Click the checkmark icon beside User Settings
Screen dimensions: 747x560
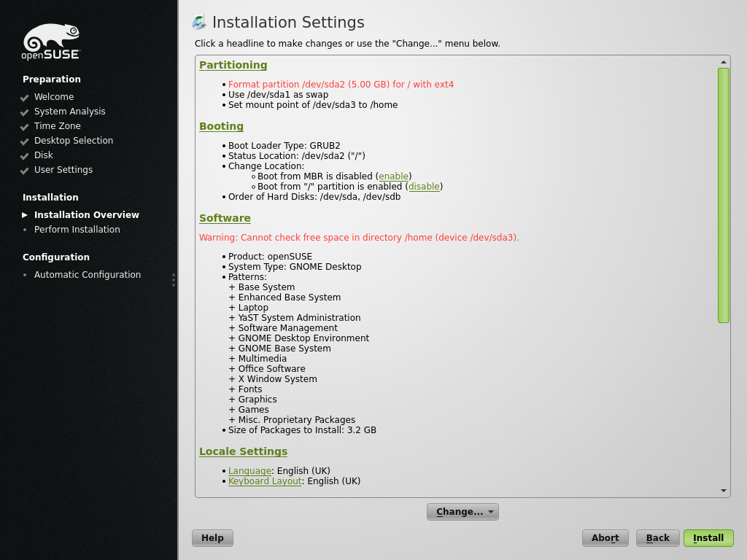coord(25,171)
